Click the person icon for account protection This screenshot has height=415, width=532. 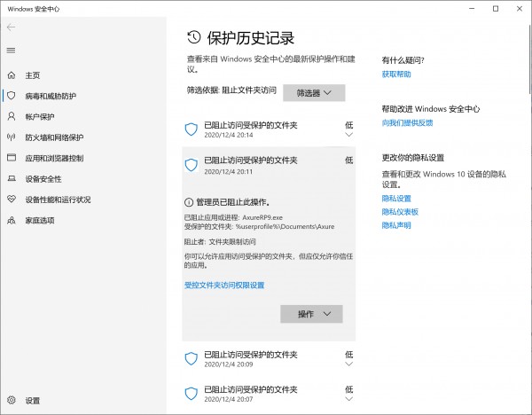tap(12, 116)
